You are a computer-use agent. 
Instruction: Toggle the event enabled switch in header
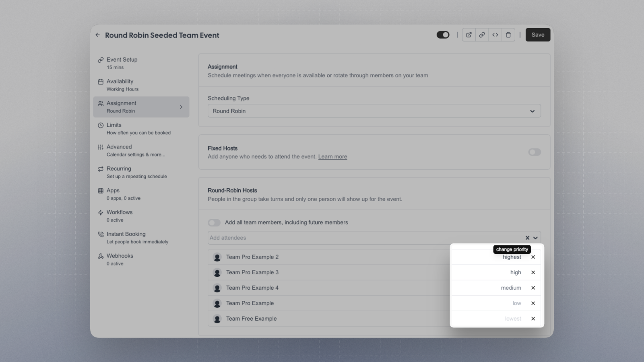point(443,35)
